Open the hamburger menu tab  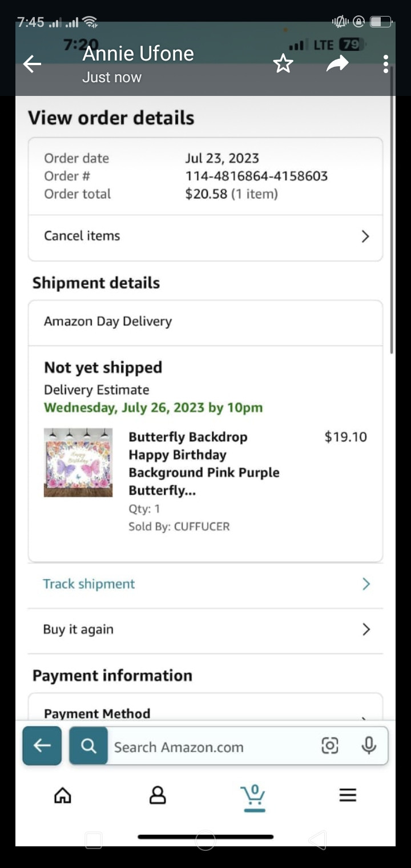[348, 795]
